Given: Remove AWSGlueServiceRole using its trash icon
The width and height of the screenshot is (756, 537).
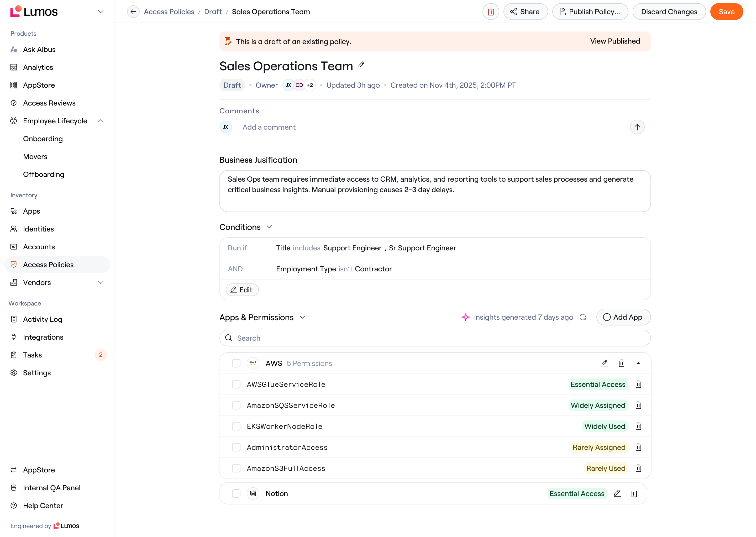Looking at the screenshot, I should [638, 384].
